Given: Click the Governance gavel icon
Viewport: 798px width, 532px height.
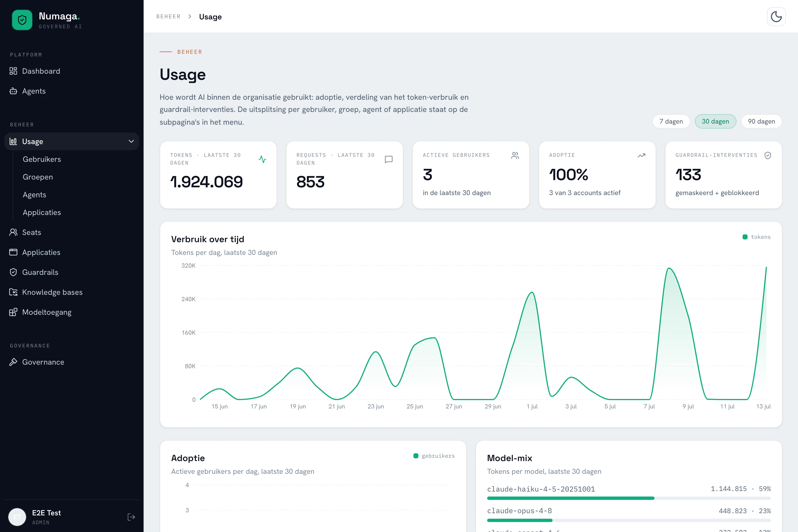Looking at the screenshot, I should pyautogui.click(x=13, y=362).
